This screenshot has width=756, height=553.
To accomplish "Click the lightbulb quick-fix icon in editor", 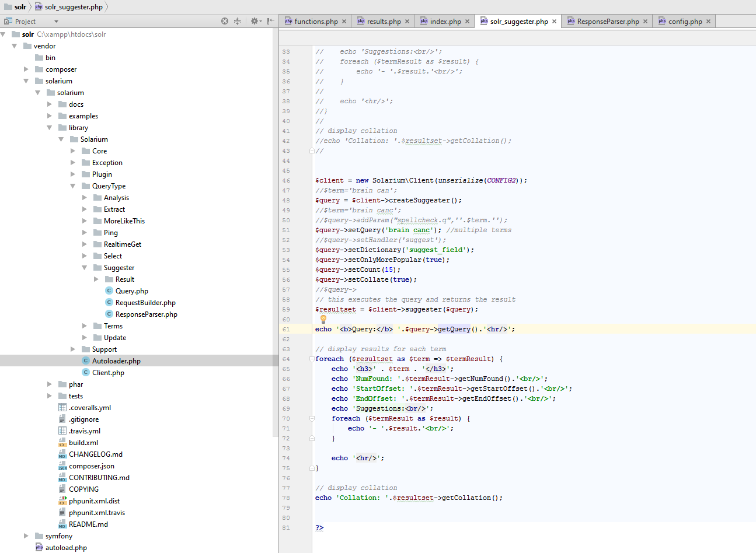I will 323,319.
